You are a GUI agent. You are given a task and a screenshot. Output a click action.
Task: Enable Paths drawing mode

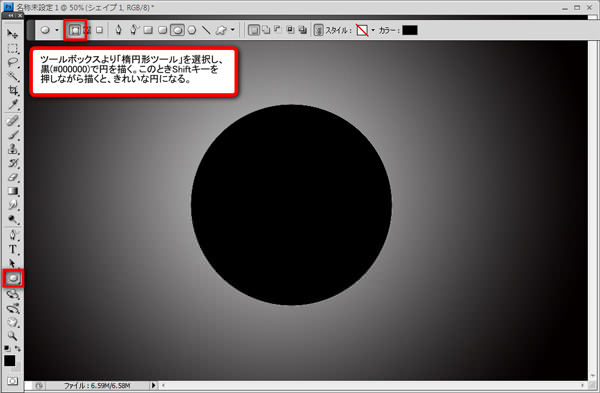click(x=88, y=30)
